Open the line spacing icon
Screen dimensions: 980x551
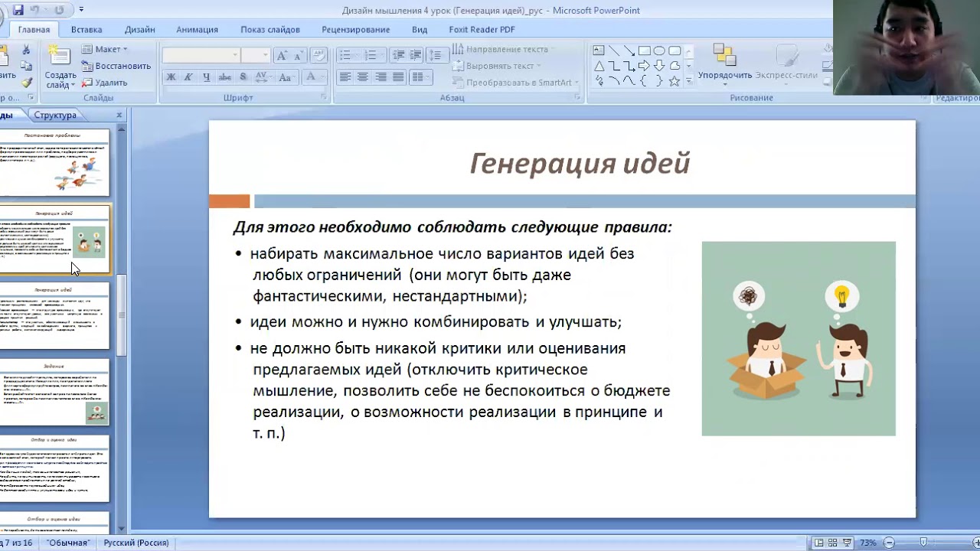click(x=437, y=55)
